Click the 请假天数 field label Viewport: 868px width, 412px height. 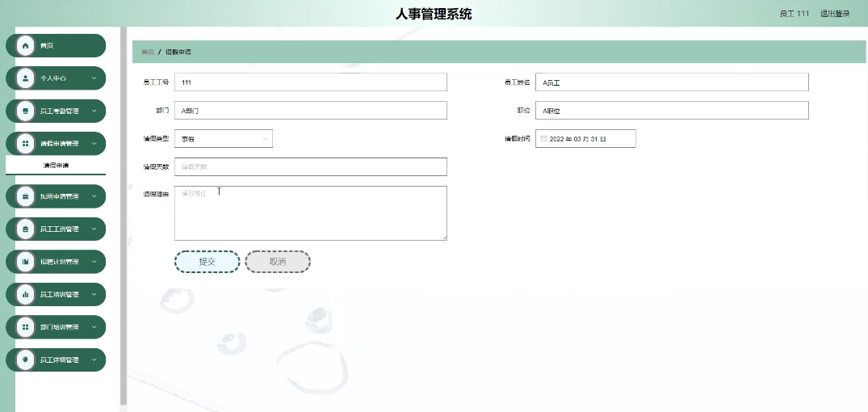156,166
